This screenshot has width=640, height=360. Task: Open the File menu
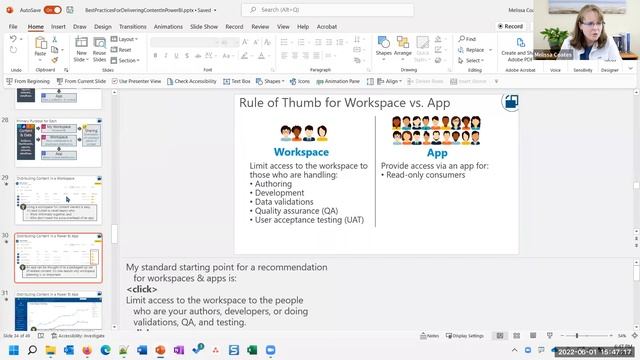(13, 27)
